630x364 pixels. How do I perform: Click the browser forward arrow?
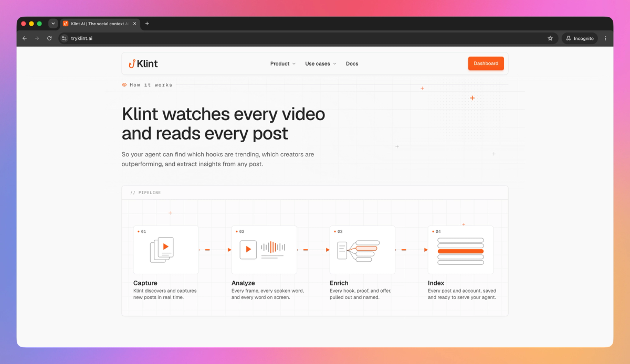pyautogui.click(x=37, y=38)
